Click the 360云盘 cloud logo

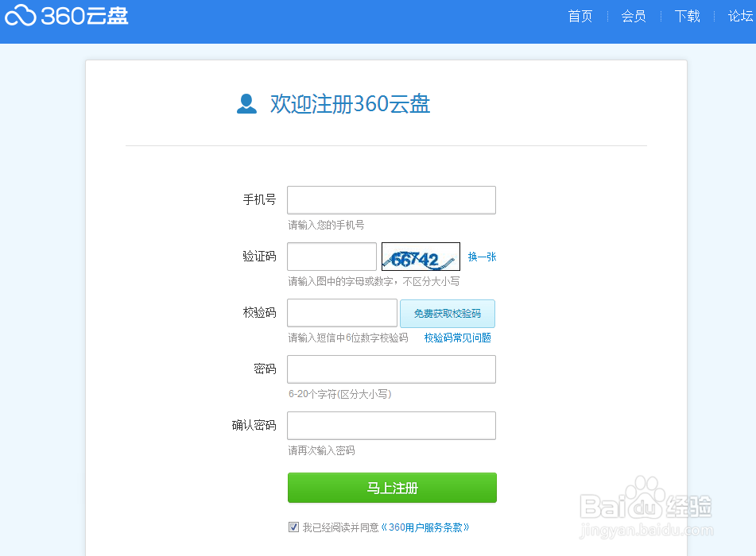(x=67, y=15)
